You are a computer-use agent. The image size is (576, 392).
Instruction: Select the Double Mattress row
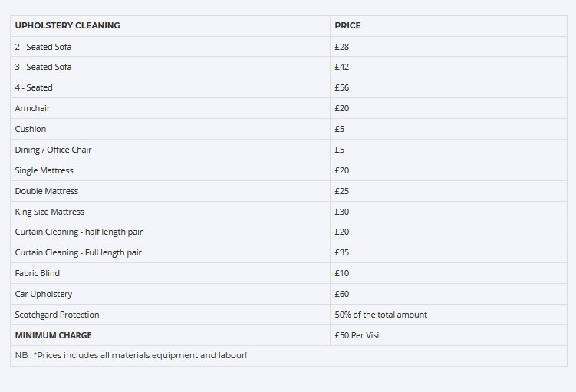(46, 191)
